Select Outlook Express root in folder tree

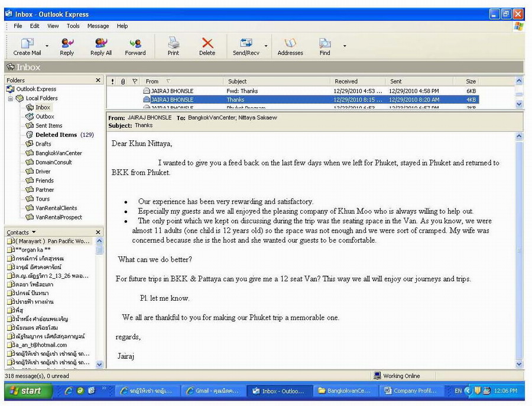pos(36,89)
